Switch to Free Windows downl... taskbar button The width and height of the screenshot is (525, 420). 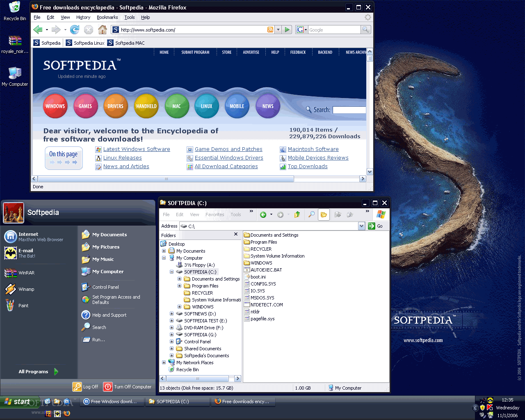112,402
